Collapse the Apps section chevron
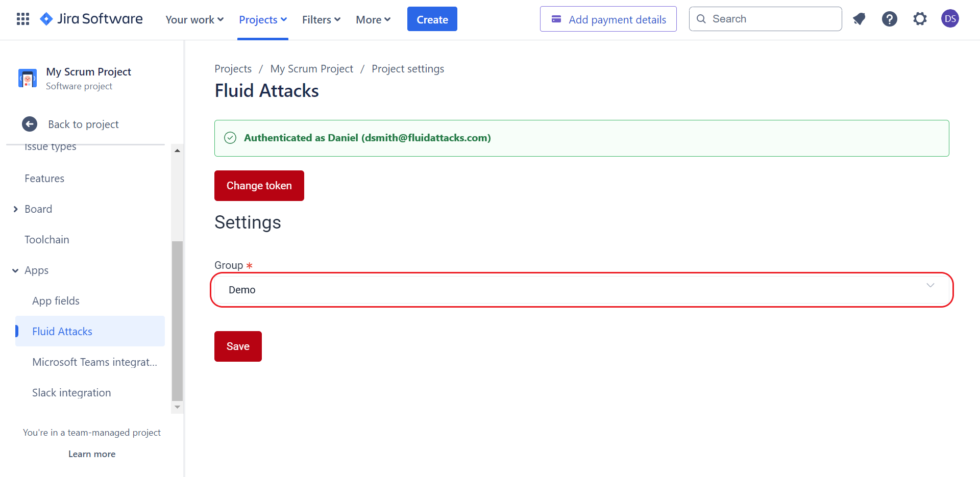The image size is (980, 477). tap(15, 270)
